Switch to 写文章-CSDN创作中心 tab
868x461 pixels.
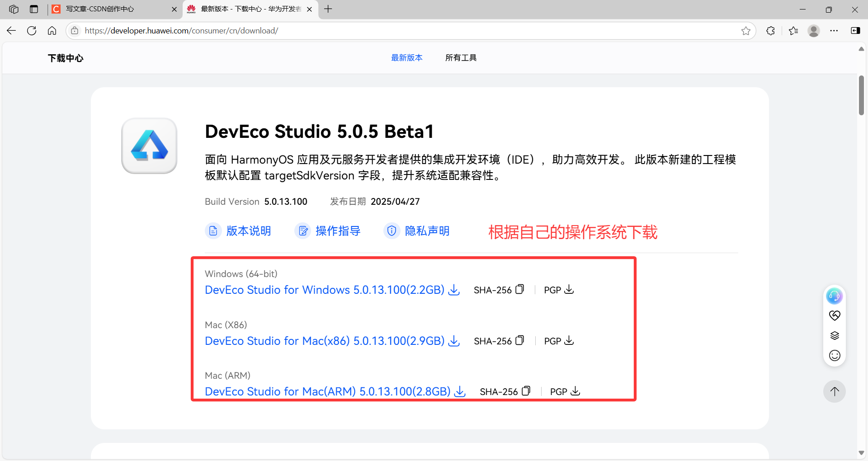coord(114,9)
